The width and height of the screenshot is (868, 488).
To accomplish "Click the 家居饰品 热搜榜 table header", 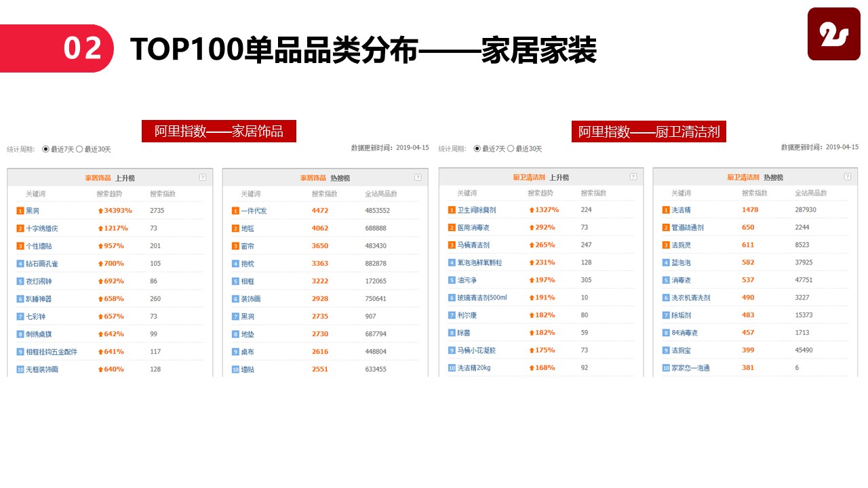I will pos(325,178).
